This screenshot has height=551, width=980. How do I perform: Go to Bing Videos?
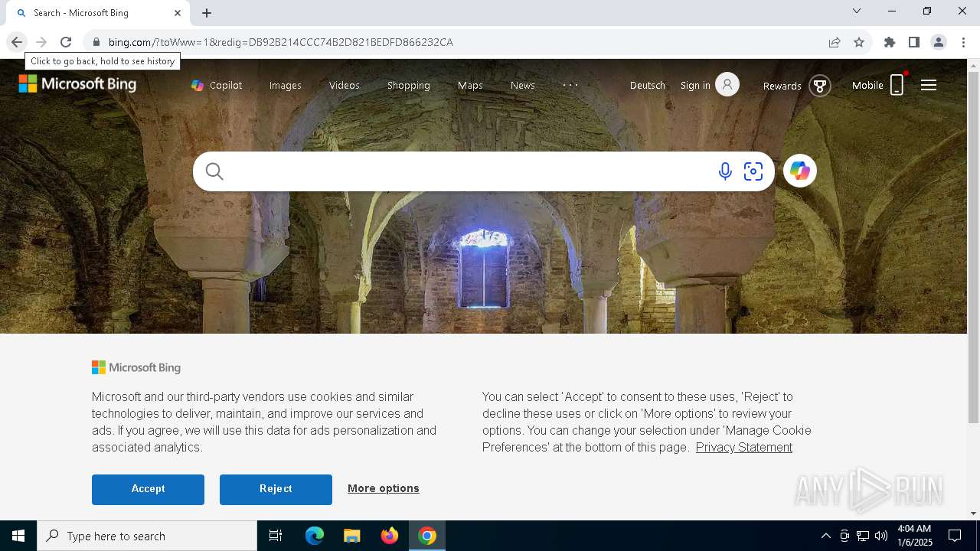[x=345, y=85]
